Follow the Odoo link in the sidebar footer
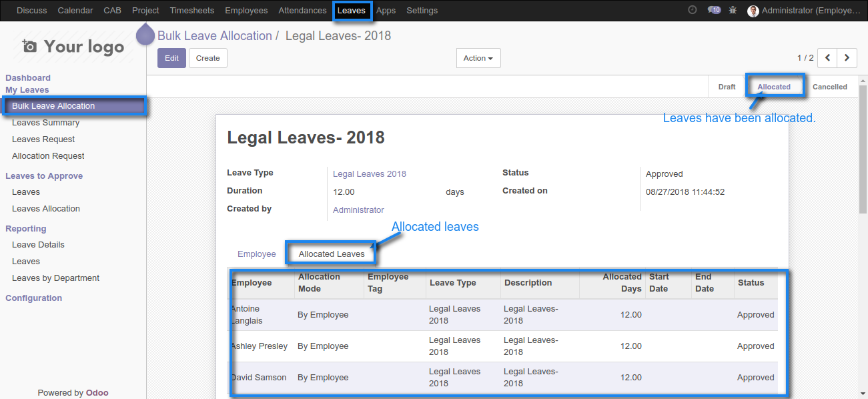This screenshot has height=399, width=868. 97,392
